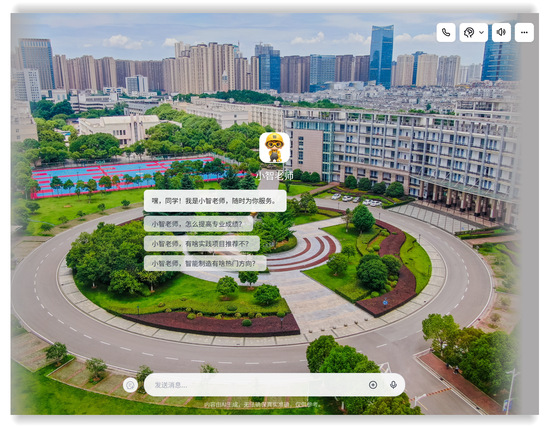
Task: Click the tall blue glass skyscraper in background
Action: click(381, 56)
